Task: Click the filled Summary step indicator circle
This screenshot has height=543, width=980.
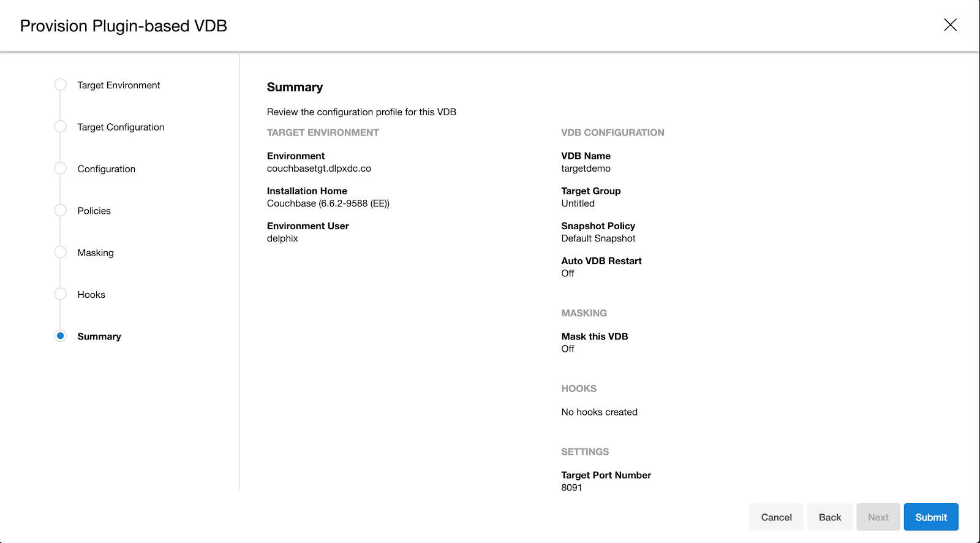Action: tap(59, 336)
